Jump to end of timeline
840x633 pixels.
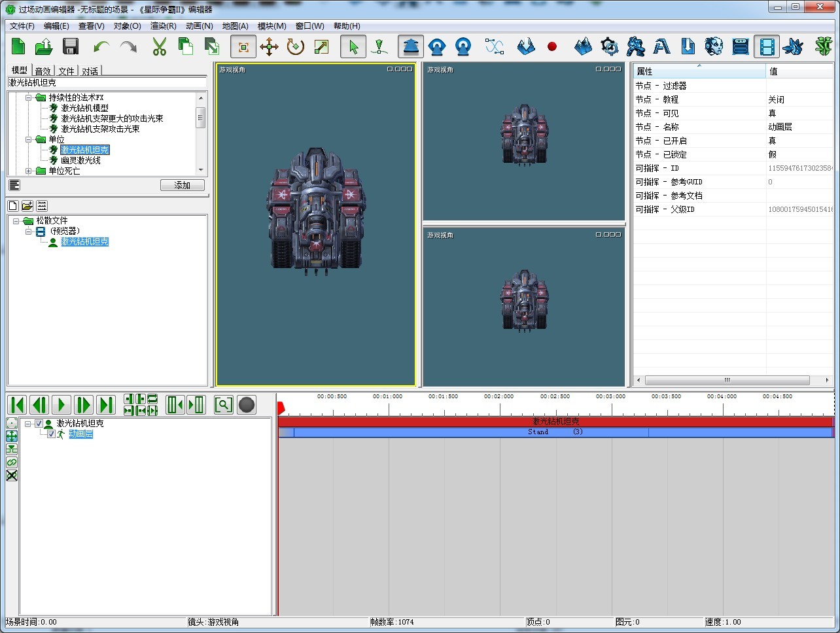(x=106, y=405)
